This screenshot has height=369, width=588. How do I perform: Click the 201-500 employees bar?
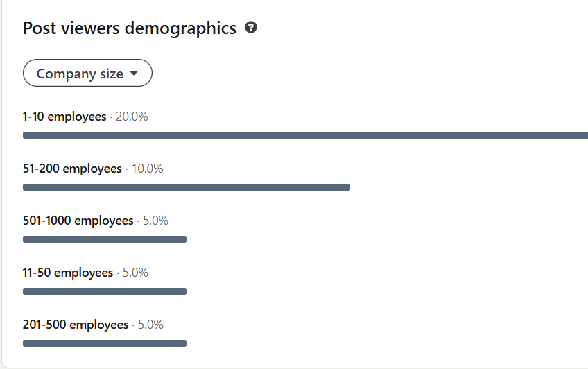tap(104, 343)
